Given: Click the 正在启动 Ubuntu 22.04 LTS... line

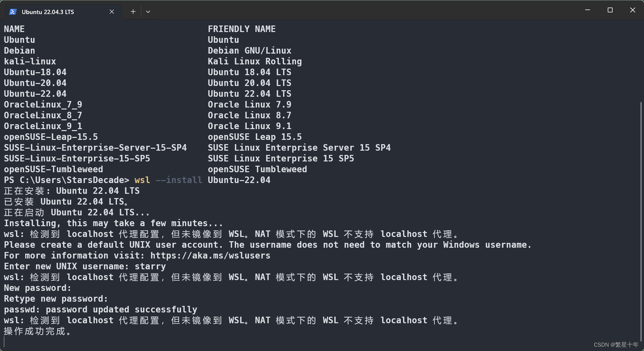Looking at the screenshot, I should tap(77, 212).
